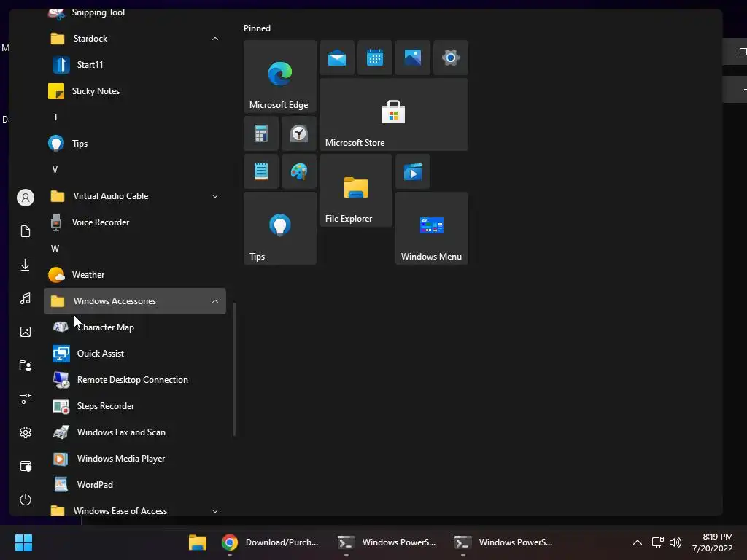Open the Paint pinned tile
The image size is (747, 560).
tap(299, 171)
